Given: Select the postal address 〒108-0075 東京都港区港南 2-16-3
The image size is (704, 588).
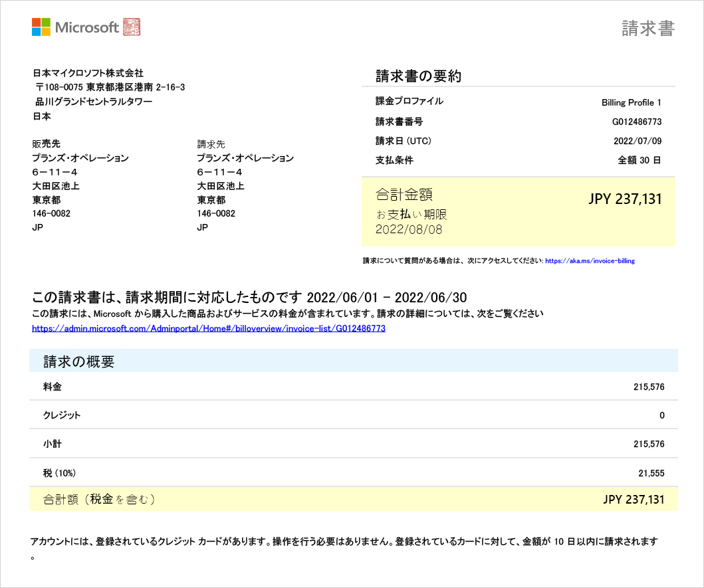Looking at the screenshot, I should (x=110, y=87).
